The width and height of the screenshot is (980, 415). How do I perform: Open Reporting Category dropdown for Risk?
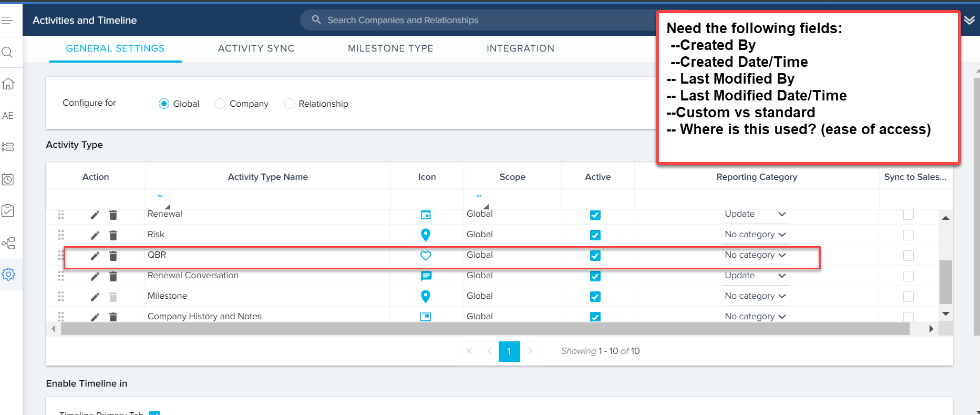[x=755, y=235]
